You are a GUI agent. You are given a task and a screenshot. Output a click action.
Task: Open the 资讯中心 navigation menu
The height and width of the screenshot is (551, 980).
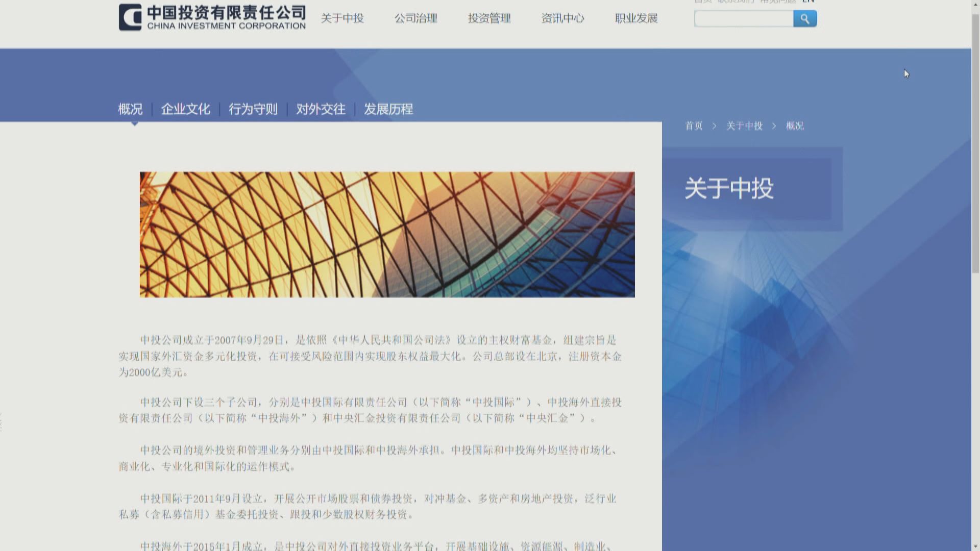562,18
